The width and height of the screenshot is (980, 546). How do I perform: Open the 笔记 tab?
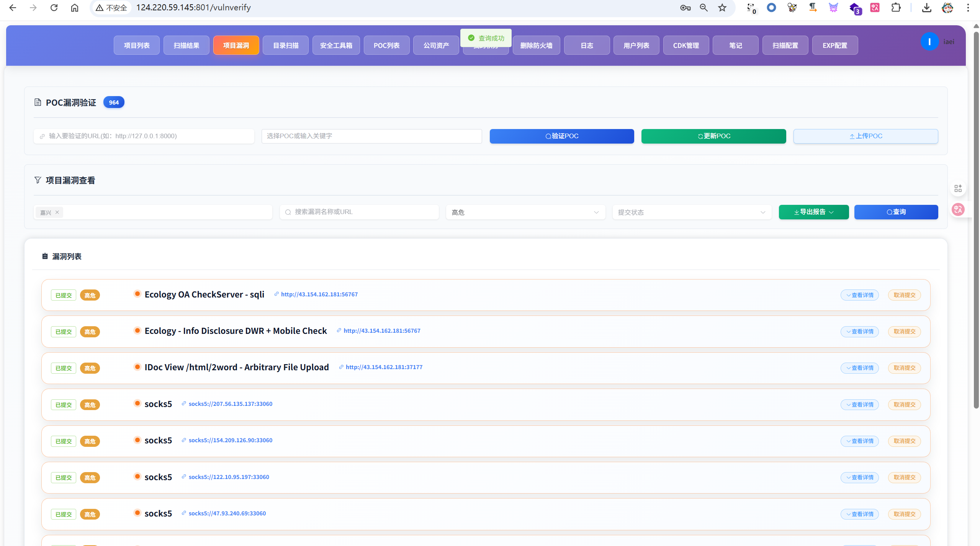tap(736, 46)
